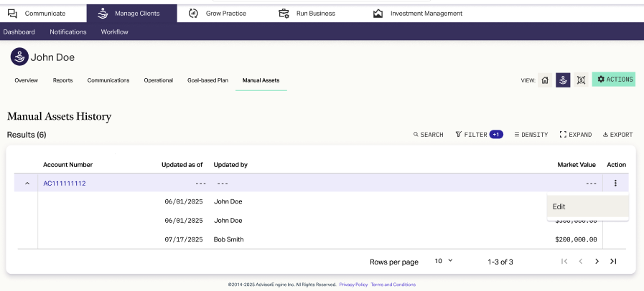Switch to the household home view icon
This screenshot has width=644, height=291.
tap(545, 80)
